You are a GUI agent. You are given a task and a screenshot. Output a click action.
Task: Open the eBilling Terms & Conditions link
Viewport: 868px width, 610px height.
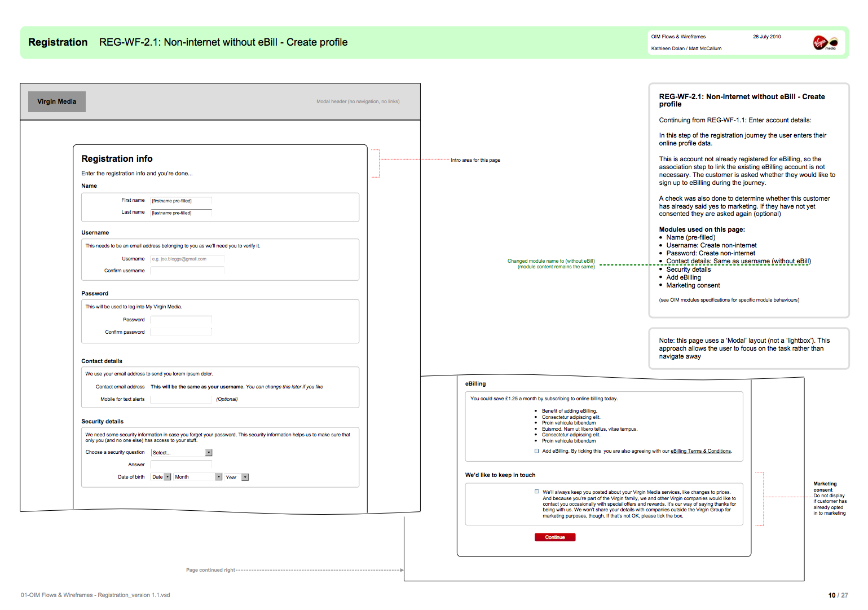coord(700,451)
